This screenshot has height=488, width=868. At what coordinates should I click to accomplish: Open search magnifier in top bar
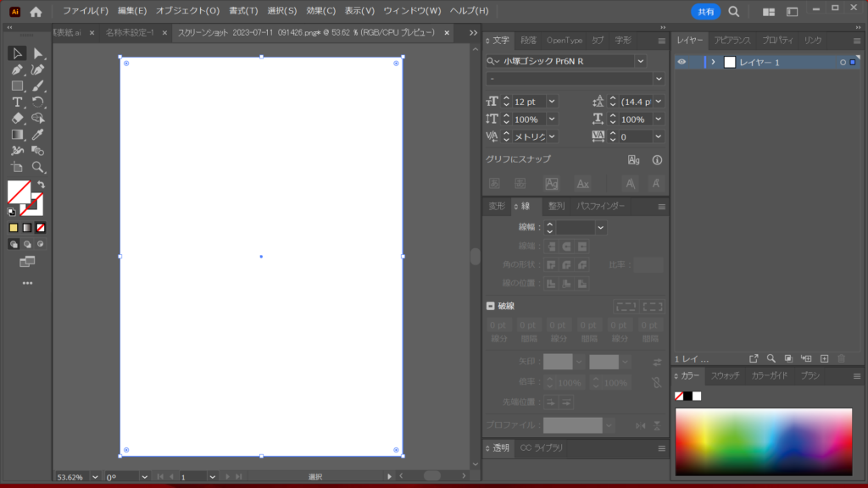pyautogui.click(x=733, y=12)
